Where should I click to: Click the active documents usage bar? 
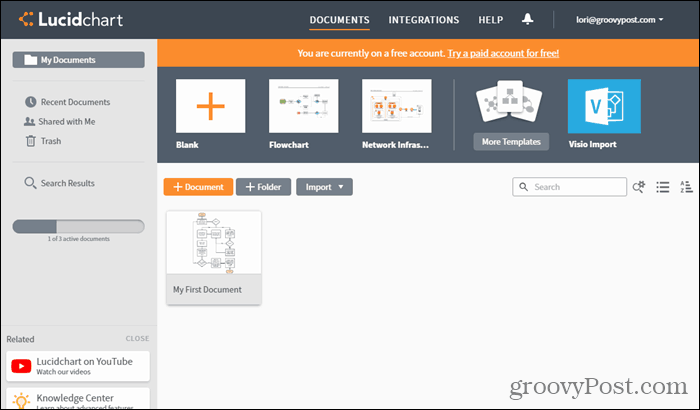pos(79,226)
